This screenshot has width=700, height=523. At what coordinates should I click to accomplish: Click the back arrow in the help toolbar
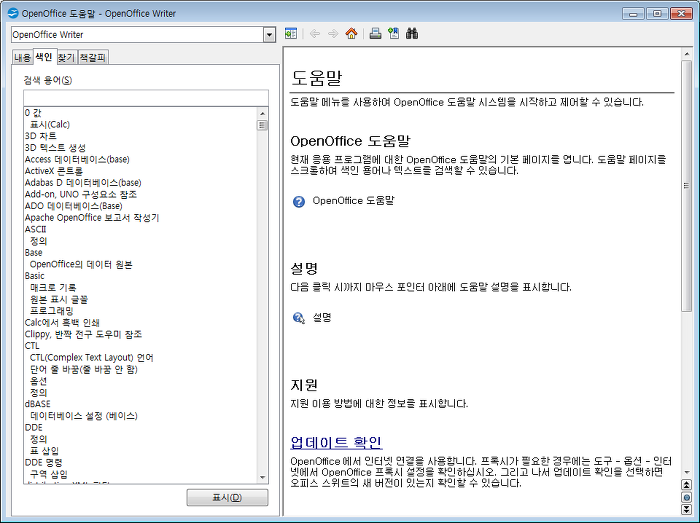click(x=315, y=33)
